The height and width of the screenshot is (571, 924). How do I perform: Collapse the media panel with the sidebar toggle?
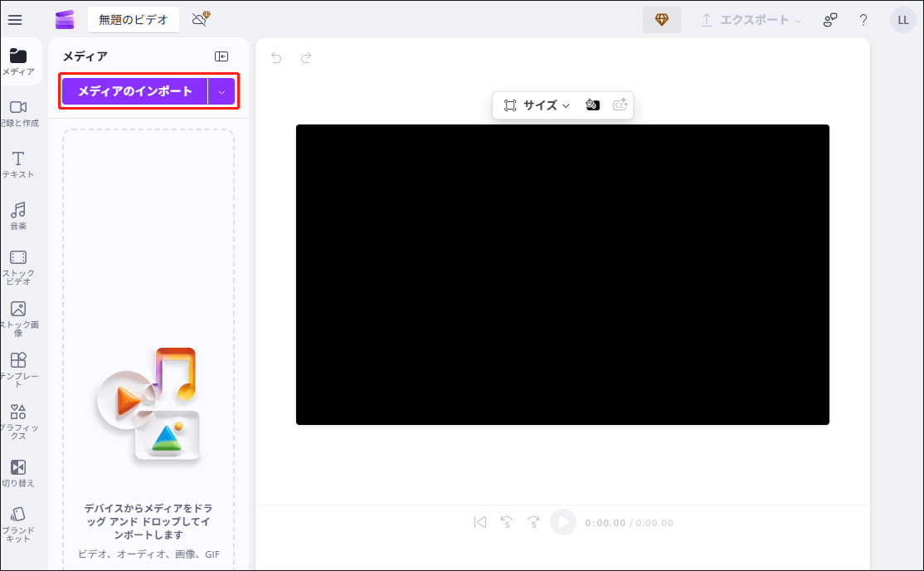pos(221,56)
